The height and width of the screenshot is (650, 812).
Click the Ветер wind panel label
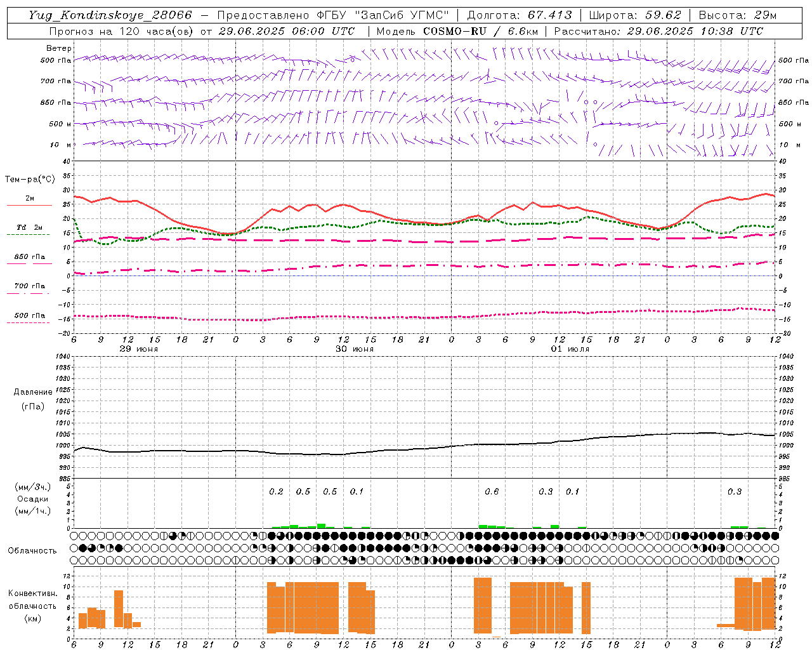click(x=59, y=48)
